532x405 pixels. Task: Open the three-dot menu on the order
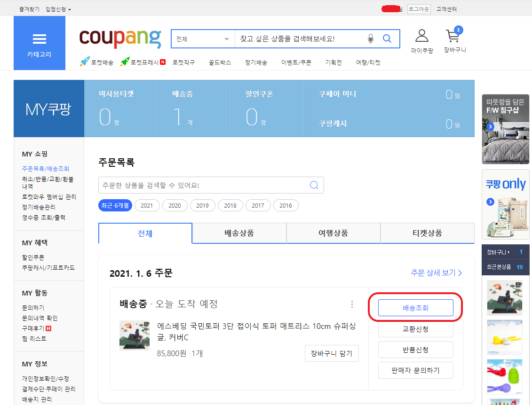(352, 304)
